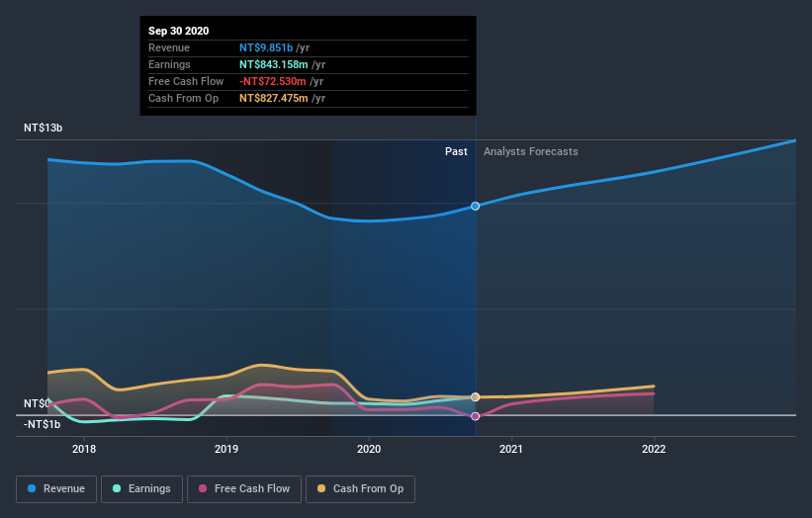Screen dimensions: 812x518
Task: Click the Past label
Action: click(x=456, y=151)
